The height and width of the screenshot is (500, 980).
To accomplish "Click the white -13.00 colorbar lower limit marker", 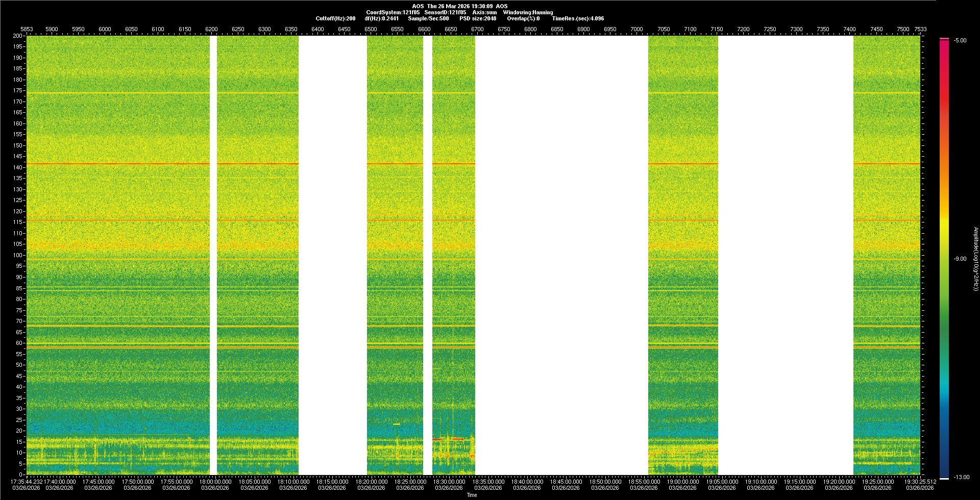I will tap(944, 478).
